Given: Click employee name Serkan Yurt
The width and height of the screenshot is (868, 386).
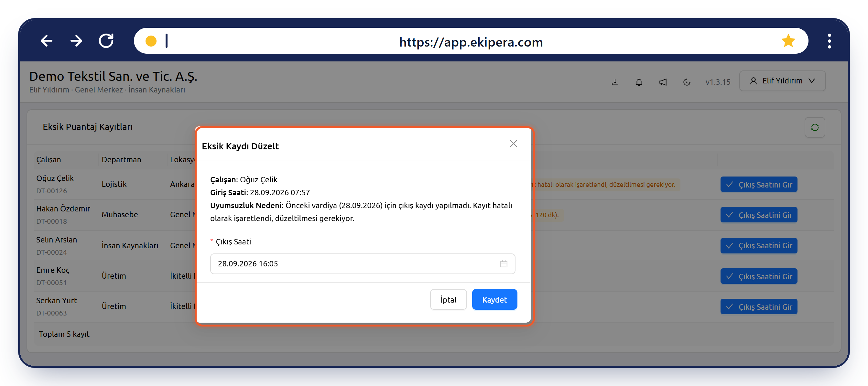Looking at the screenshot, I should (57, 300).
